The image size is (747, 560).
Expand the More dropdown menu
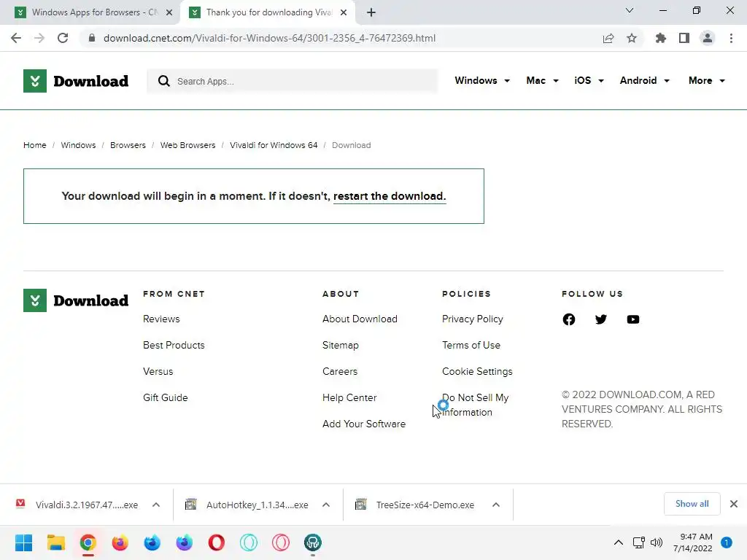(x=706, y=80)
